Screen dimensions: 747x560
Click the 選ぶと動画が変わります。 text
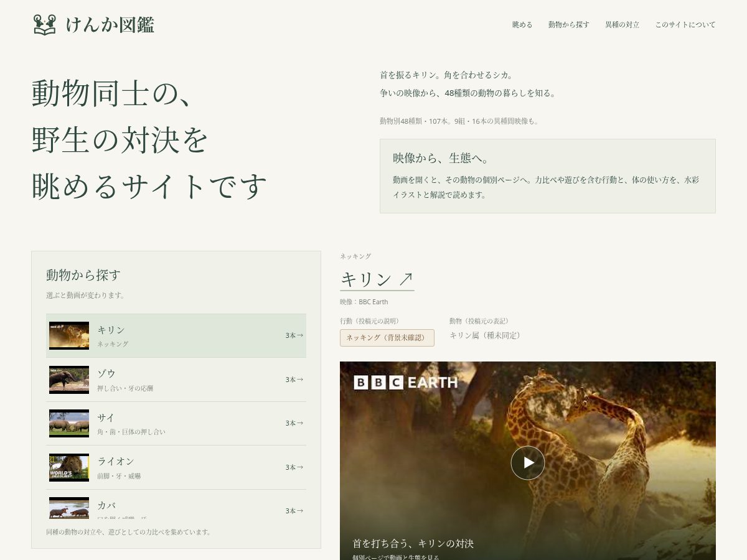point(87,295)
